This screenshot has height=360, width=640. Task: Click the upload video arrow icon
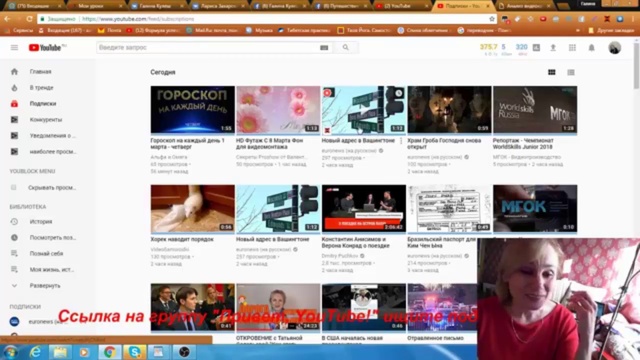(x=553, y=48)
